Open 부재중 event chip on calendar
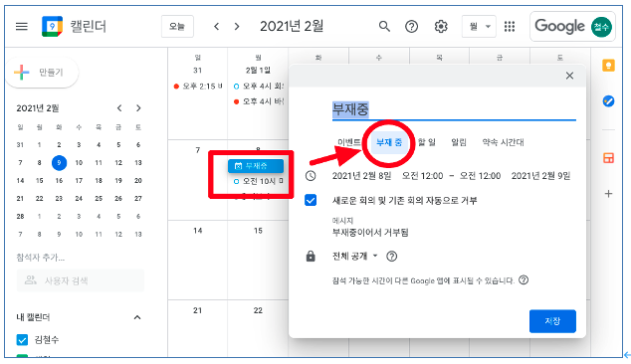 pyautogui.click(x=256, y=166)
